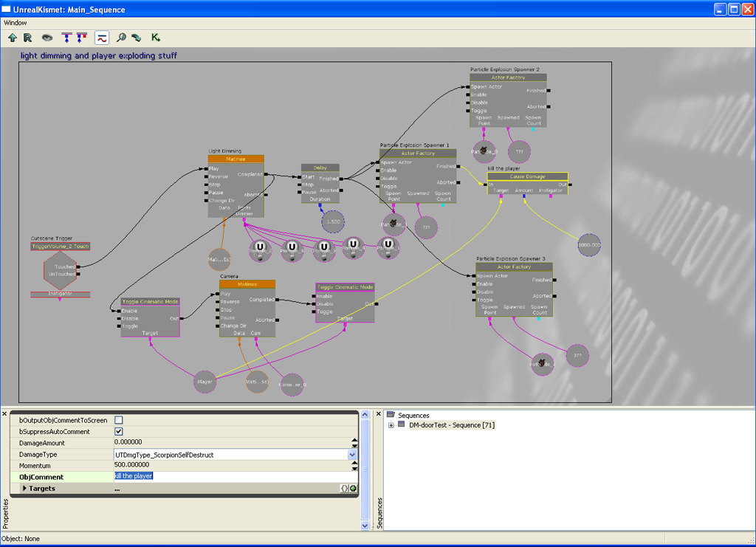Viewport: 756px width, 547px height.
Task: Click the parent sequence up-arrow toolbar icon
Action: coord(13,38)
